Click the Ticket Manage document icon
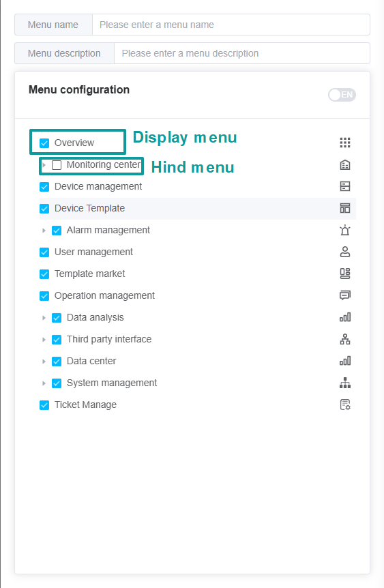This screenshot has height=588, width=384. coord(345,405)
